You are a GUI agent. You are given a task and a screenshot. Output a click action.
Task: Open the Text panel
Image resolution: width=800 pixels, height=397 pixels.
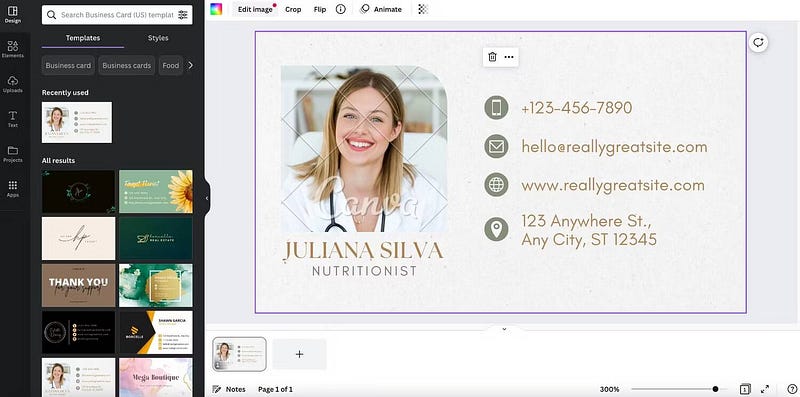coord(13,119)
